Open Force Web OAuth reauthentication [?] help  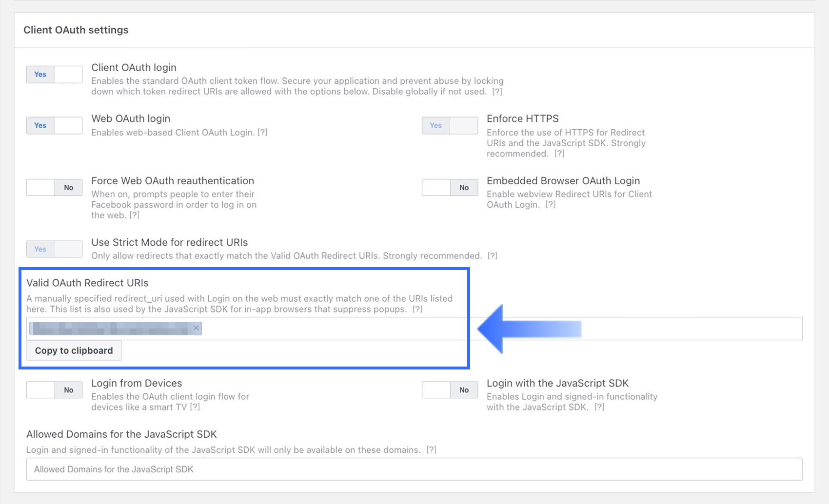click(x=135, y=215)
